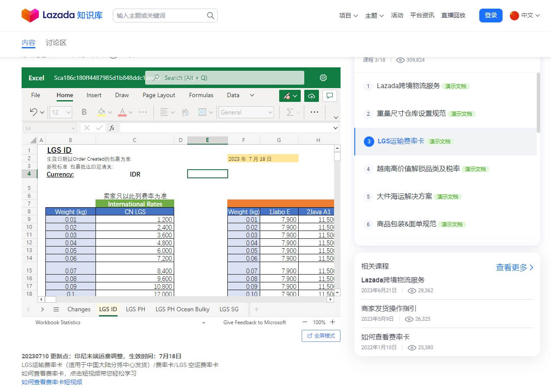The height and width of the screenshot is (392, 551).
Task: Expand the formula bar chevron
Action: click(335, 128)
